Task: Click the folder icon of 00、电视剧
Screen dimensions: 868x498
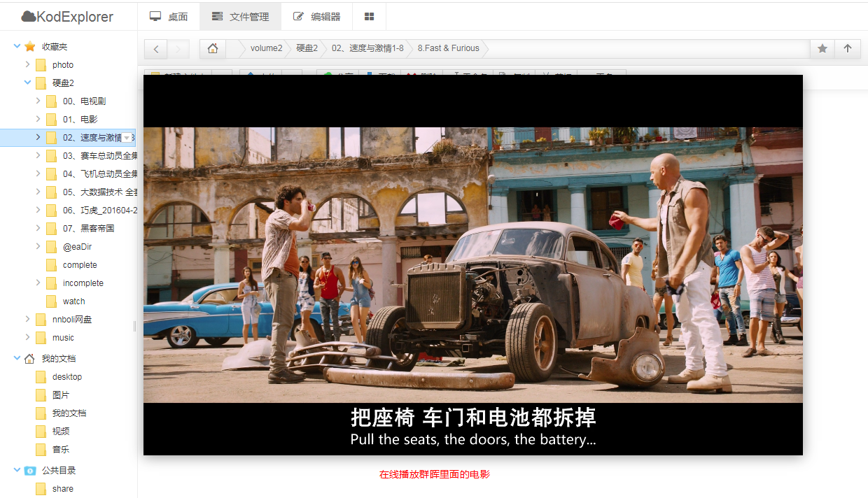Action: tap(51, 101)
